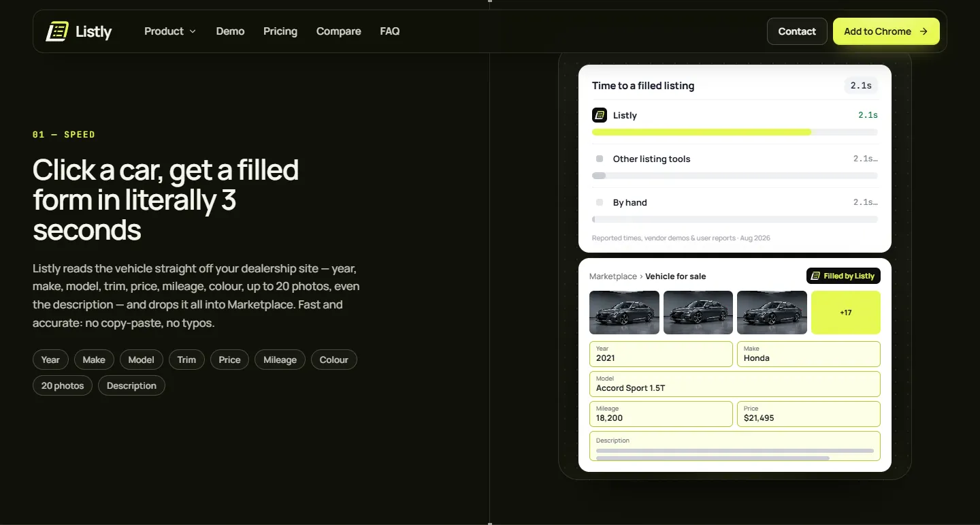Screen dimensions: 980x525
Task: Click the 'Reported times, vendor demos' footnote
Action: 681,238
